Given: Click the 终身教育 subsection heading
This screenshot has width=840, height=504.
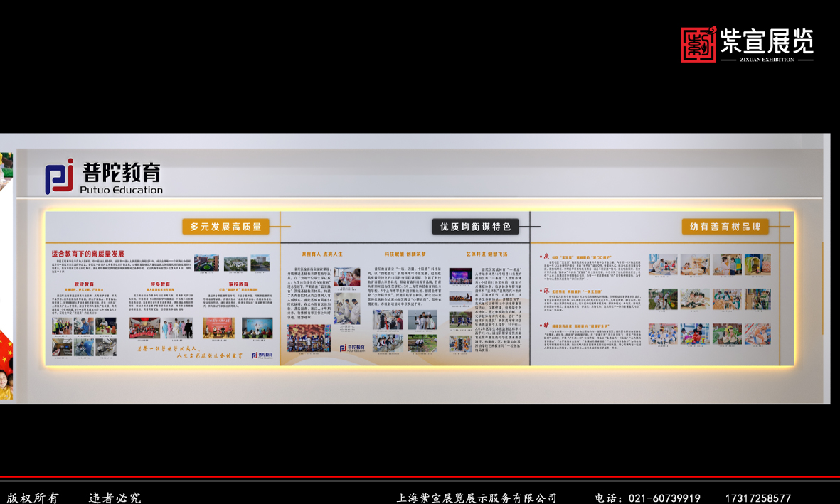Looking at the screenshot, I should (160, 284).
